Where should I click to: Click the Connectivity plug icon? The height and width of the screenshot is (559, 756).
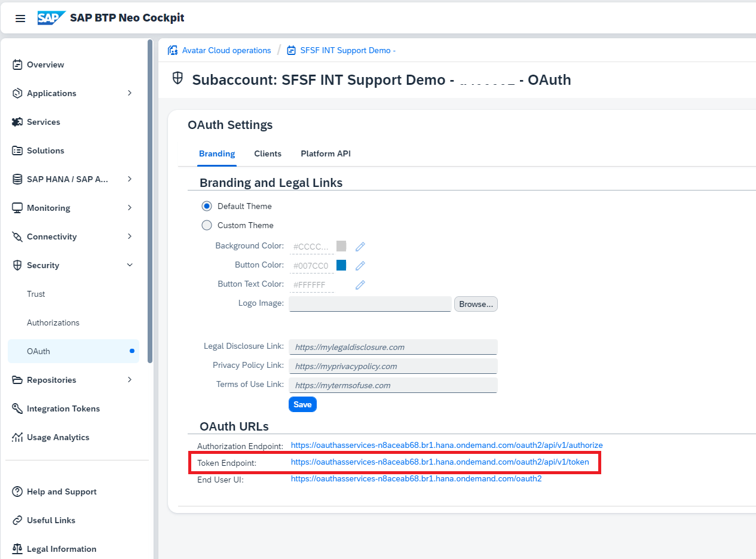click(17, 236)
